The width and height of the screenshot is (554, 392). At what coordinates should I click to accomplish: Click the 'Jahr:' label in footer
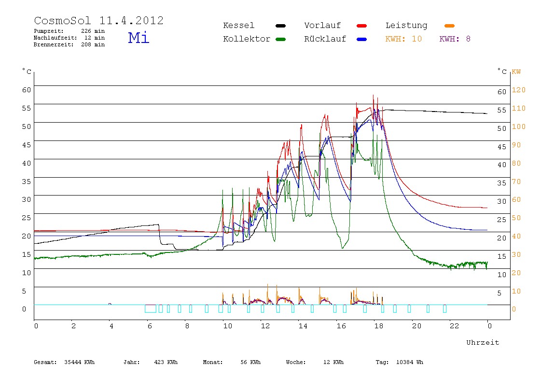point(131,362)
